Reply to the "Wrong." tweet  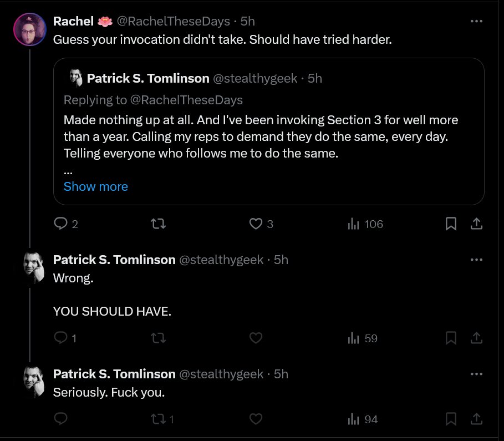coord(61,338)
